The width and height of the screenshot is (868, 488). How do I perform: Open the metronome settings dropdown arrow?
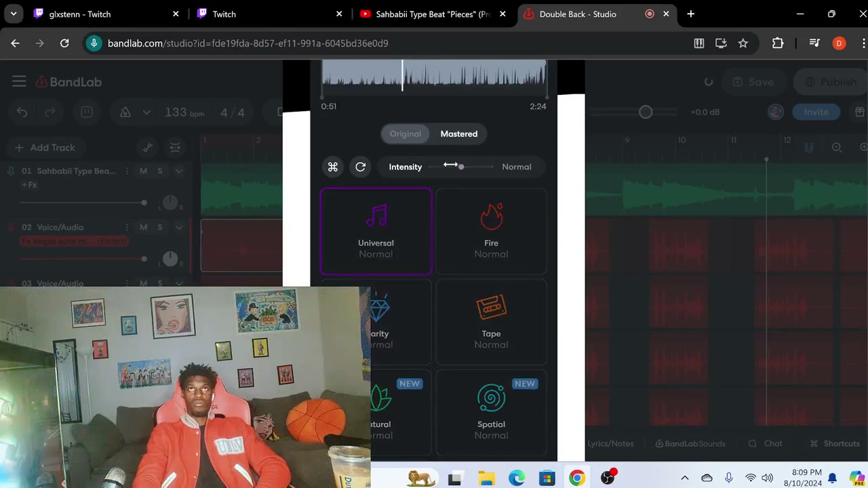pos(146,113)
